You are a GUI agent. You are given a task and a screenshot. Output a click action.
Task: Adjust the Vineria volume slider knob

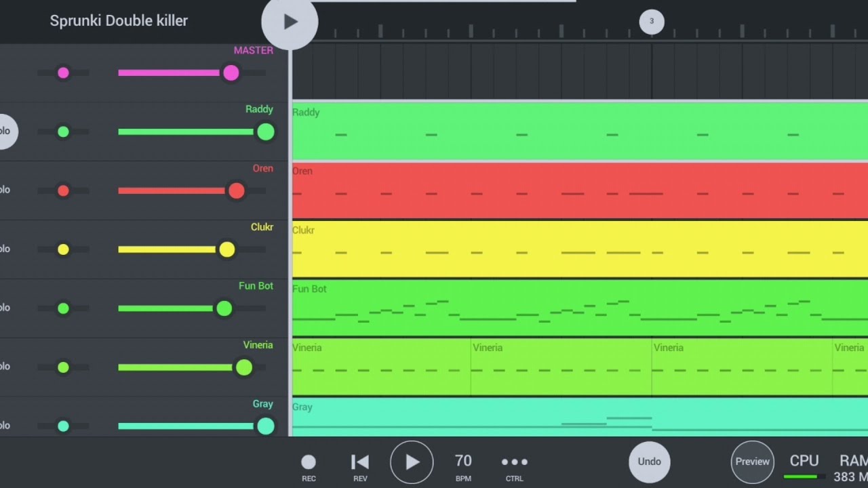point(243,367)
